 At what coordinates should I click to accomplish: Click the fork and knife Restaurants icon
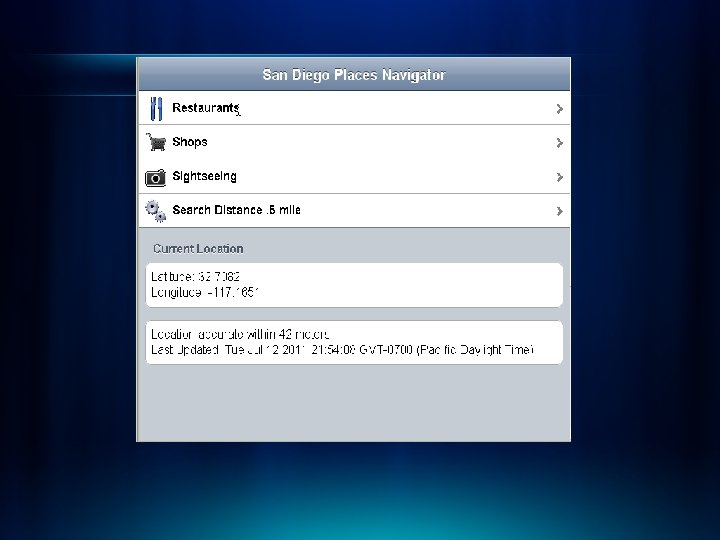pos(156,109)
